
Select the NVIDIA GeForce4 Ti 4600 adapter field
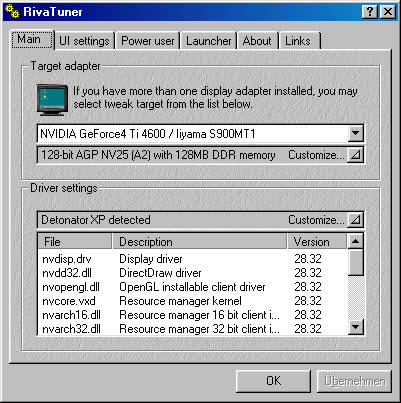[x=200, y=134]
